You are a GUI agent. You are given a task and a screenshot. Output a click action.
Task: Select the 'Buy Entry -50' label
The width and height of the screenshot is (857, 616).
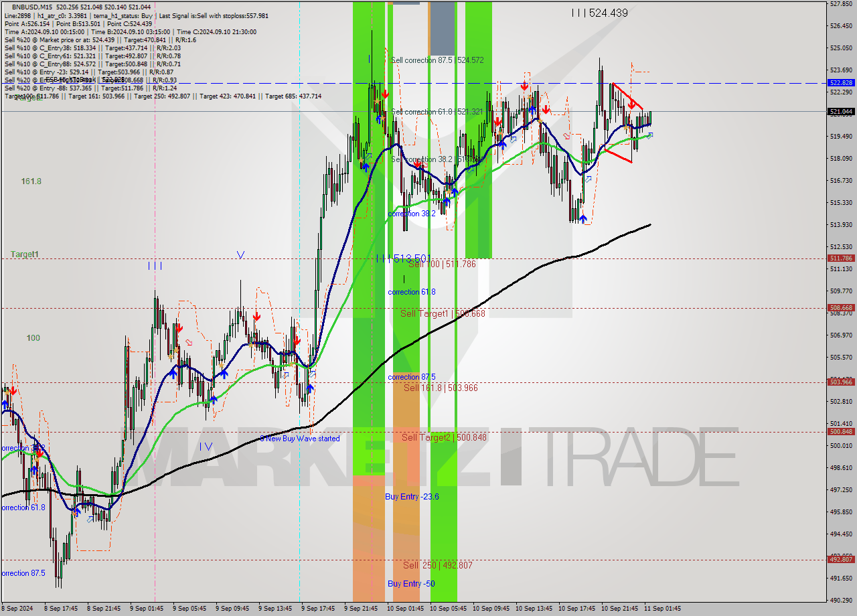(411, 583)
